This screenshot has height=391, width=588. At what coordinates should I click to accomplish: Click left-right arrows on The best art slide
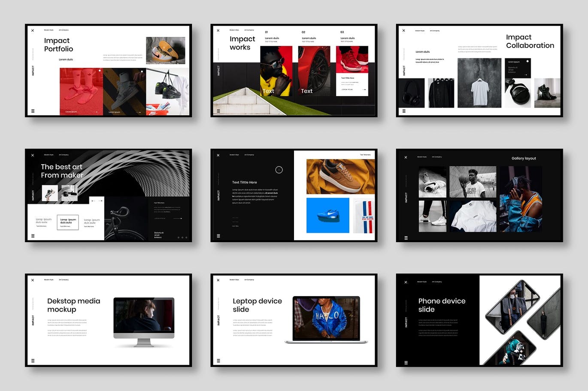point(97,200)
